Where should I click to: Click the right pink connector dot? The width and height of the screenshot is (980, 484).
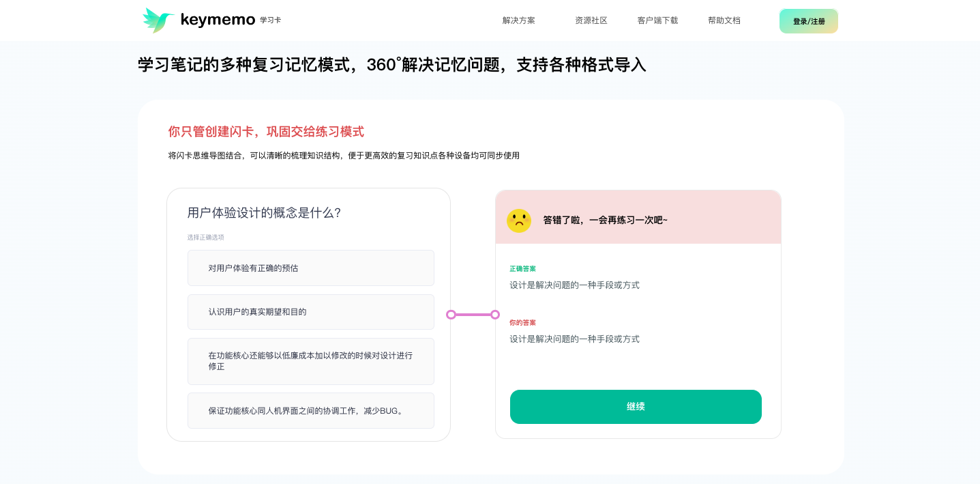pyautogui.click(x=496, y=315)
